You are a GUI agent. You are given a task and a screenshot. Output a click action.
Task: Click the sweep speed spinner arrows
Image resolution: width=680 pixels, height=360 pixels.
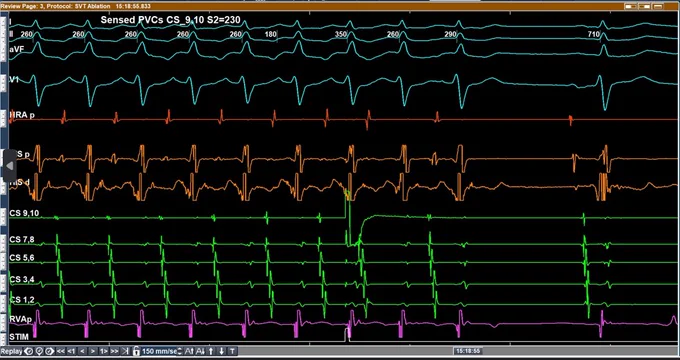[180, 351]
